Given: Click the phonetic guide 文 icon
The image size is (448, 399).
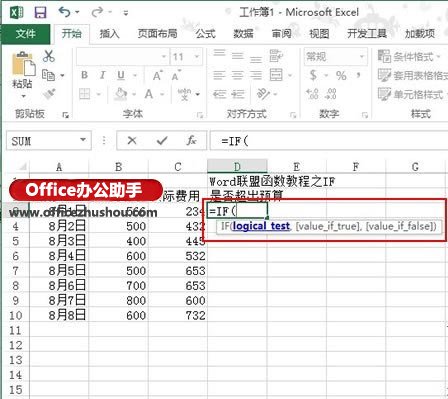Looking at the screenshot, I should [x=184, y=94].
